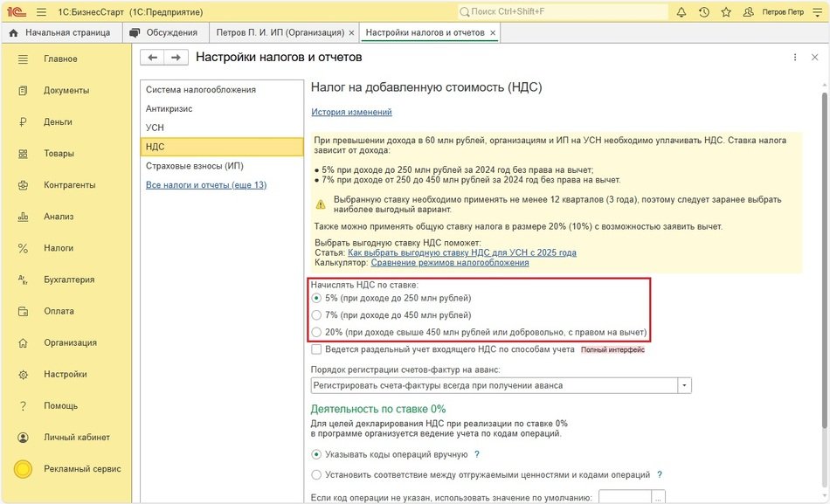Open history clock icon in title bar

click(704, 12)
